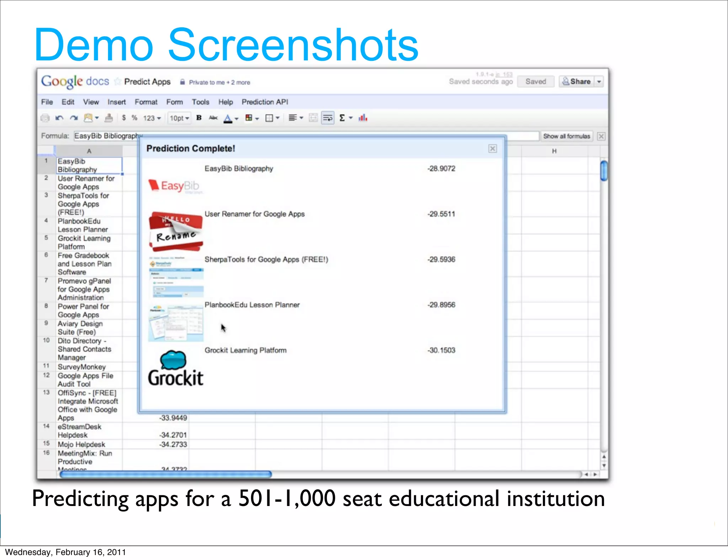
Task: Open the Tools menu
Action: click(200, 102)
